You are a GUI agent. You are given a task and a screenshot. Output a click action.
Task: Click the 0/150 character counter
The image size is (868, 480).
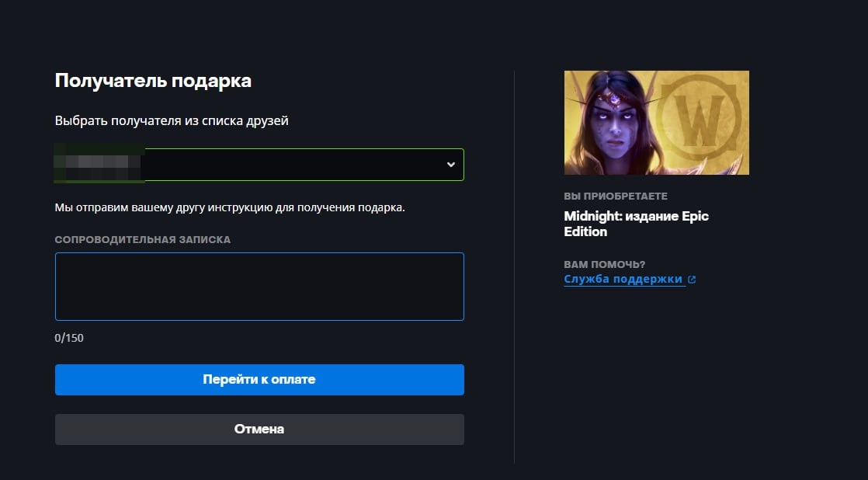pyautogui.click(x=69, y=338)
